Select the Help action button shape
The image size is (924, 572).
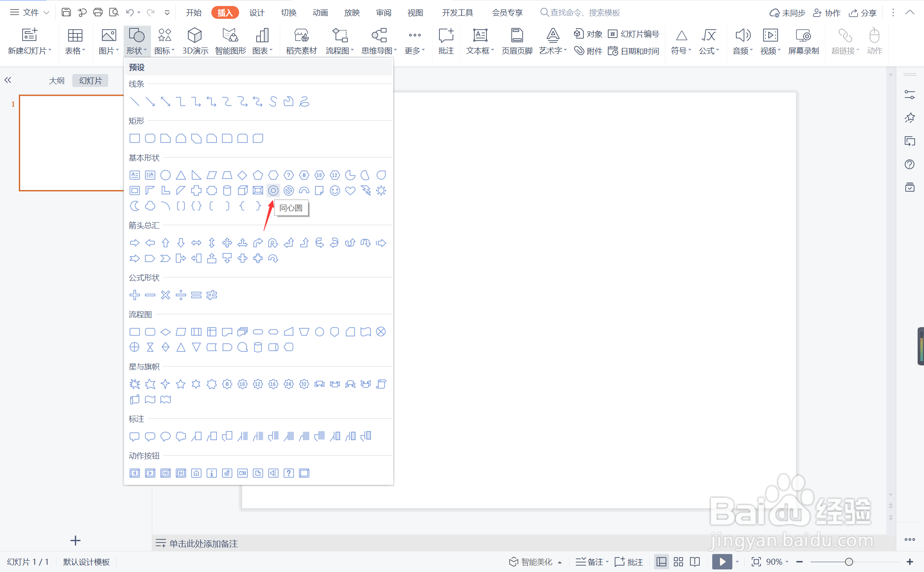click(x=289, y=473)
